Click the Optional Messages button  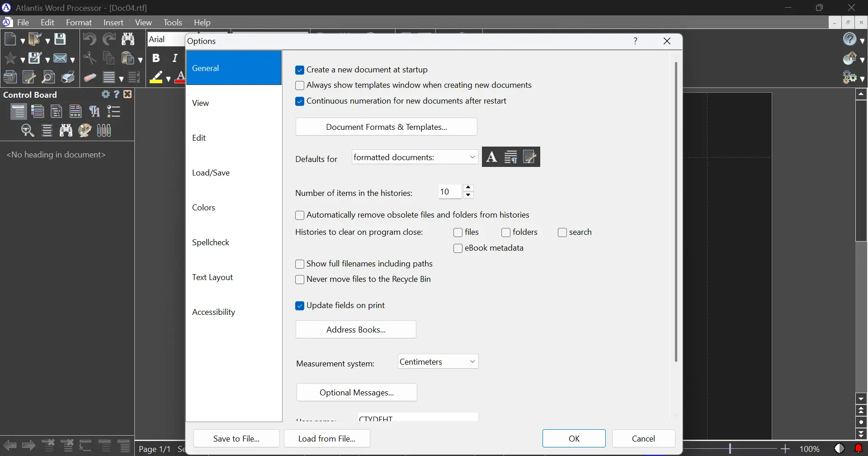[357, 393]
